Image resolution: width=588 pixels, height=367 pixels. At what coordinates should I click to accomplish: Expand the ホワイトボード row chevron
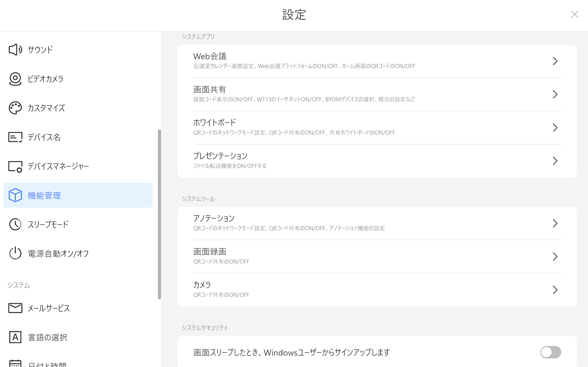[555, 128]
